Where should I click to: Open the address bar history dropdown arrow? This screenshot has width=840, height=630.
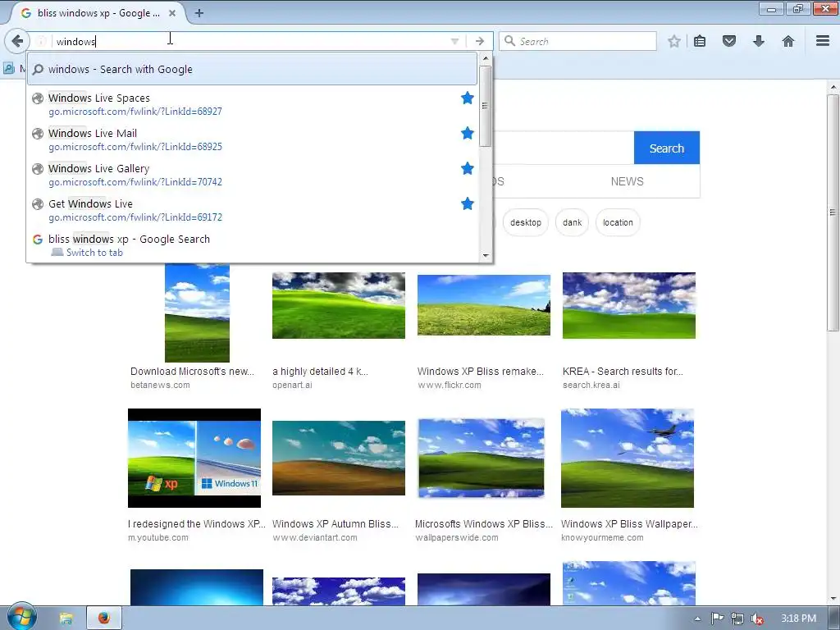click(454, 41)
